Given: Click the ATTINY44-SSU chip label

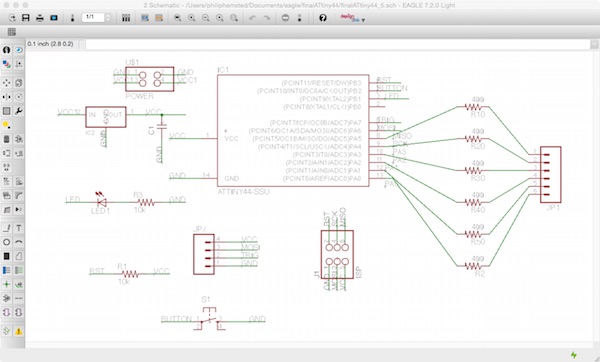Looking at the screenshot, I should (x=243, y=191).
